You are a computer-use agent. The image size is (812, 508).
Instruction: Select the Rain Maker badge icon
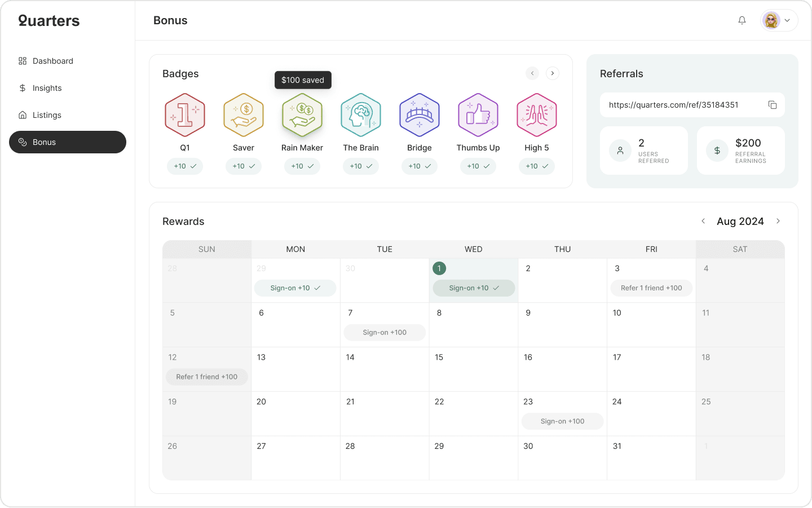coord(302,114)
